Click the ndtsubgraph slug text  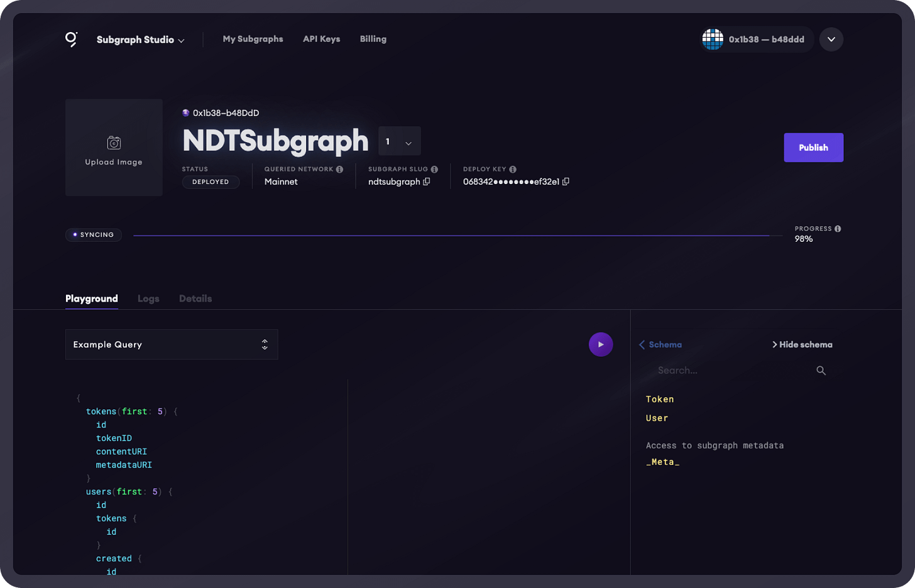[394, 182]
